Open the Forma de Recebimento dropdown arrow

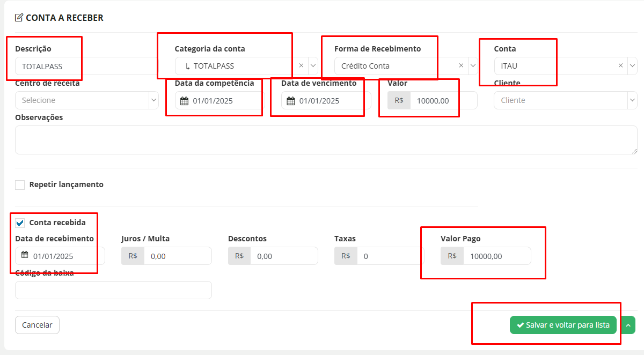(473, 65)
